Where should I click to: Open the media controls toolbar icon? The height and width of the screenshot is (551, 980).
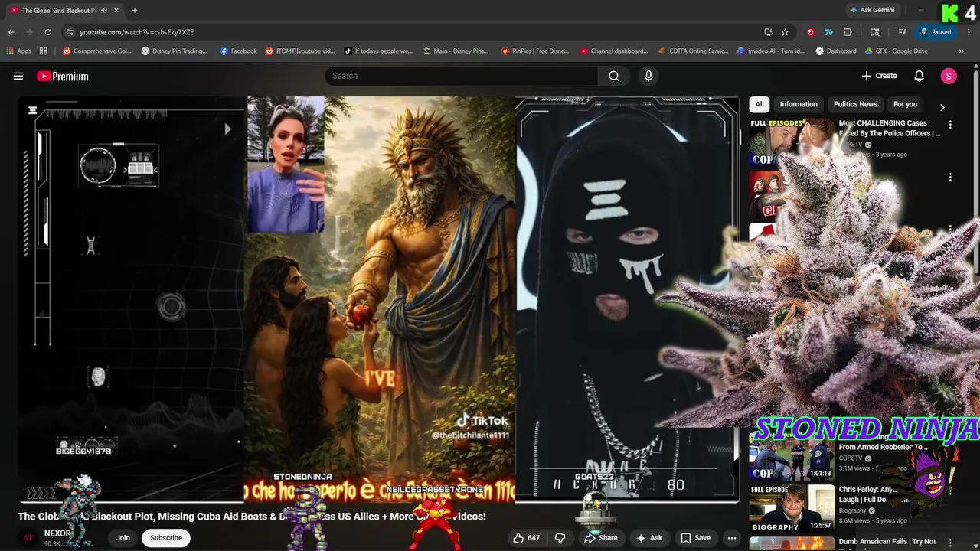click(x=902, y=32)
